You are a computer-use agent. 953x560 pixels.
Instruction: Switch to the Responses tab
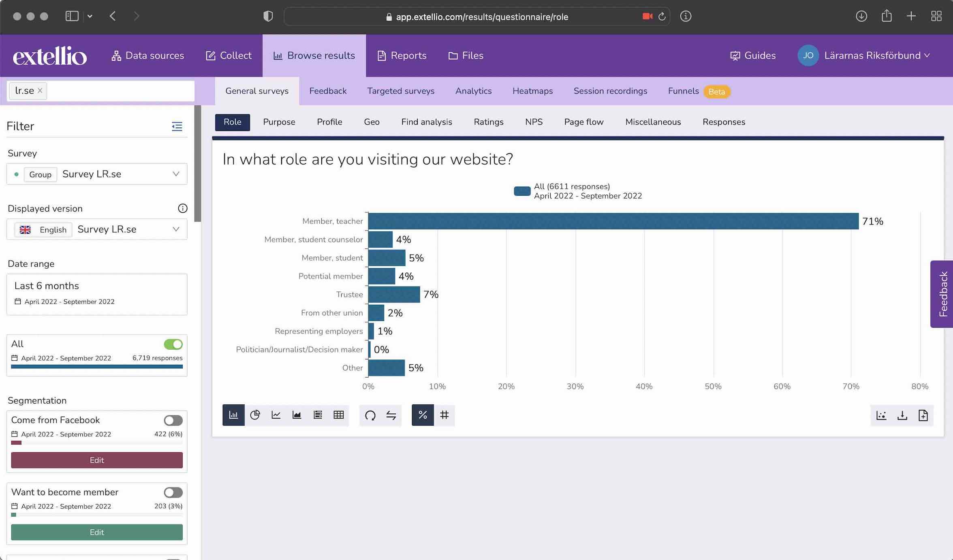[x=724, y=122]
